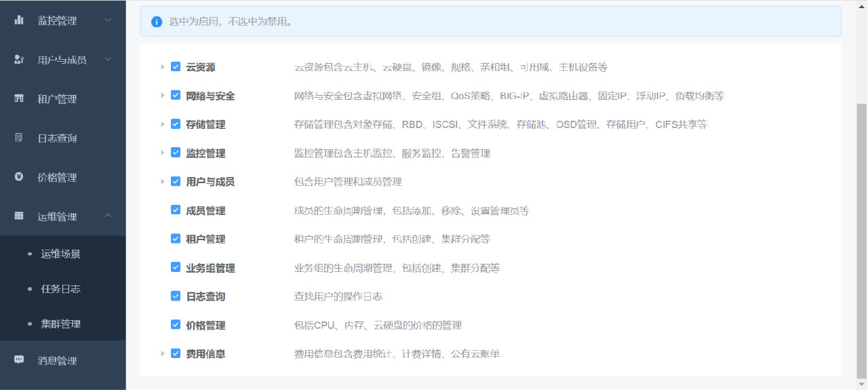Click the 价格管理 yen coin icon

(19, 177)
